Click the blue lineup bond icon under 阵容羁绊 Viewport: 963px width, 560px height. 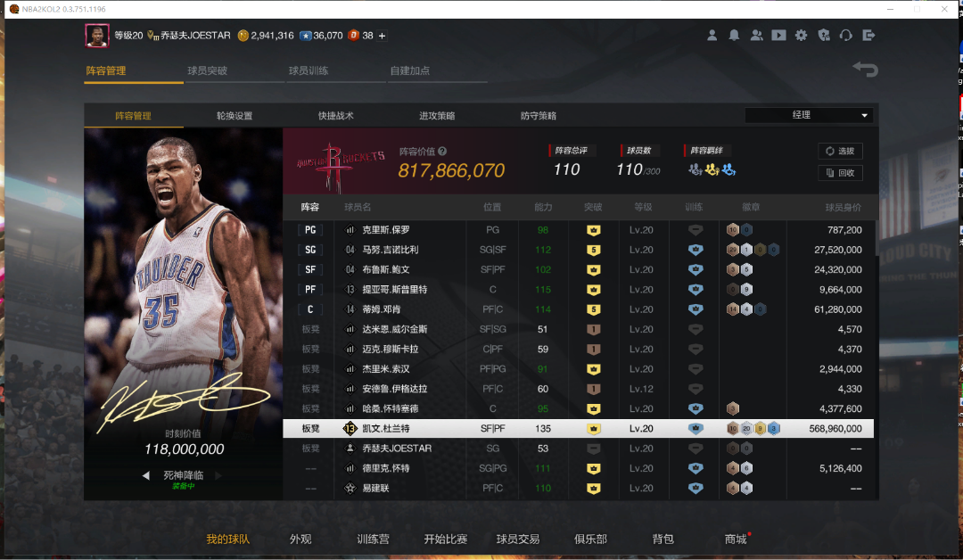tap(729, 169)
